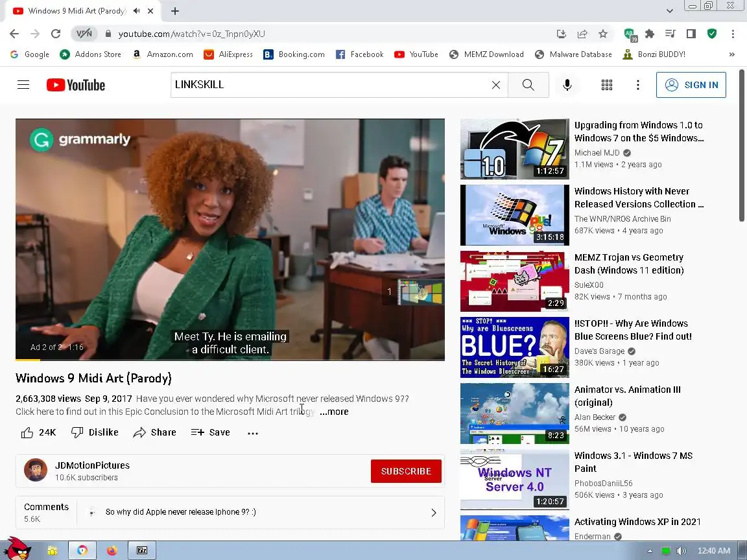
Task: Open YouTube settings three-dot menu
Action: coord(638,85)
